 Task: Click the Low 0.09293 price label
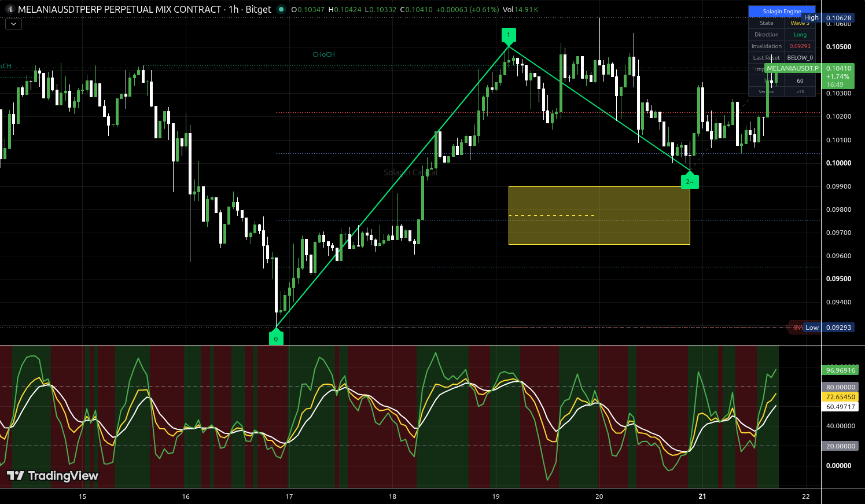tap(829, 328)
